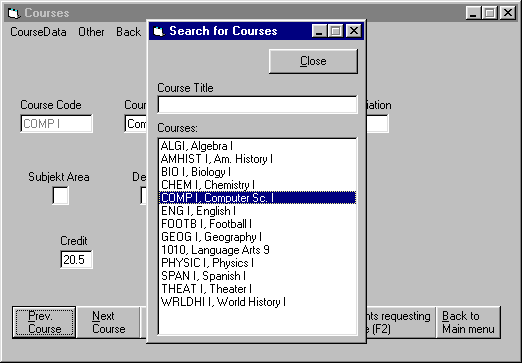This screenshot has height=363, width=522.
Task: Select SPAN I, Spanish I course
Action: 257,276
